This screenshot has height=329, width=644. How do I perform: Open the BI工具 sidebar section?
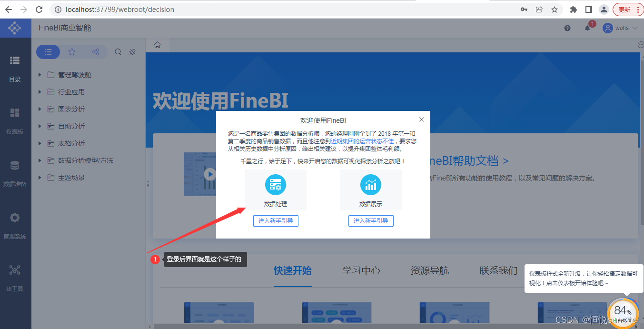pos(15,279)
